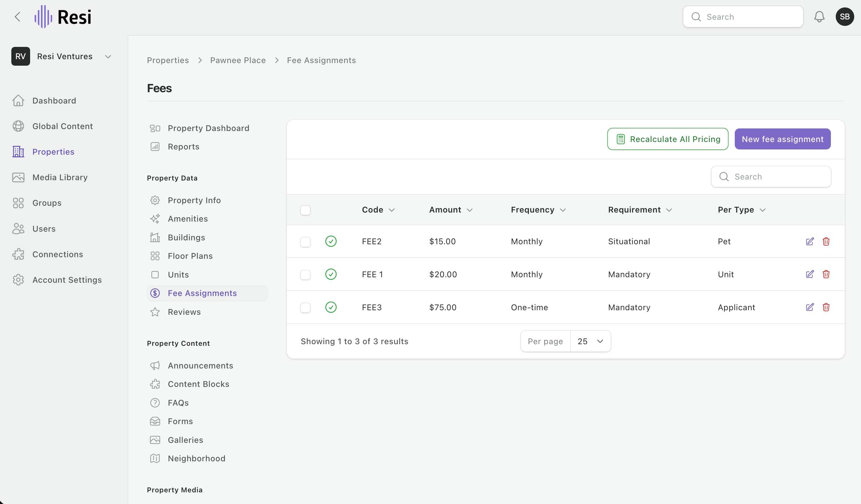
Task: Open Property Dashboard in the side menu
Action: [207, 128]
